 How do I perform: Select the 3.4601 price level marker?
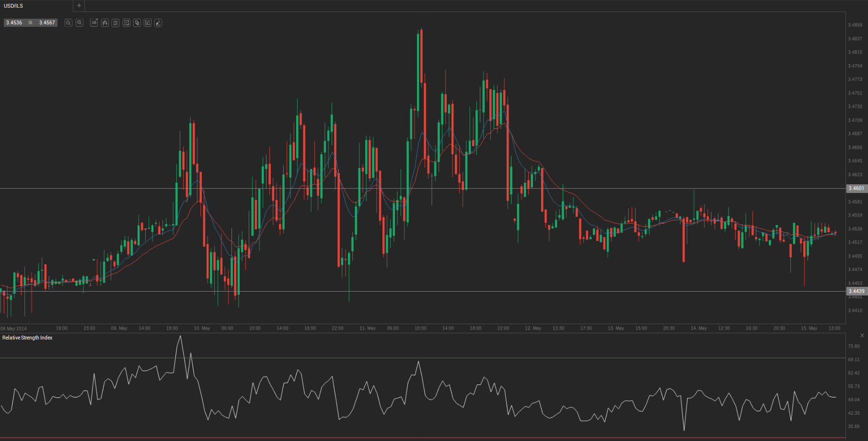[x=856, y=188]
